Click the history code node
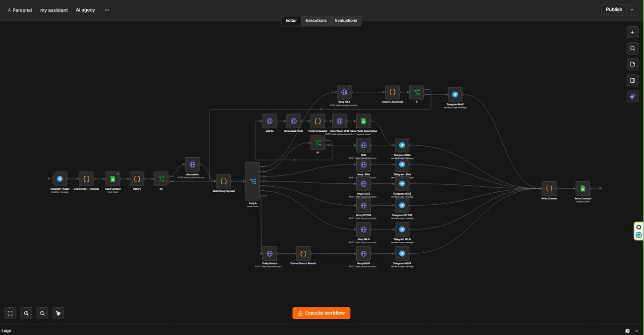This screenshot has height=335, width=644. tap(137, 179)
